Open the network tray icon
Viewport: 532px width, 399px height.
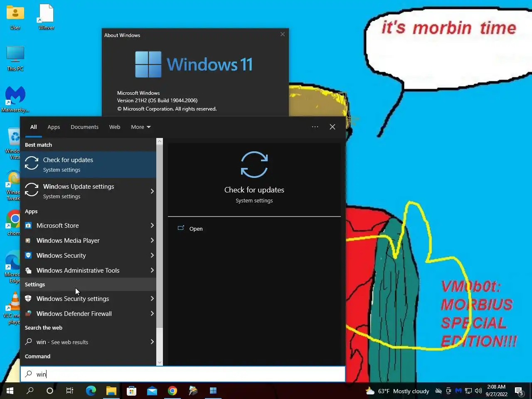coord(468,391)
